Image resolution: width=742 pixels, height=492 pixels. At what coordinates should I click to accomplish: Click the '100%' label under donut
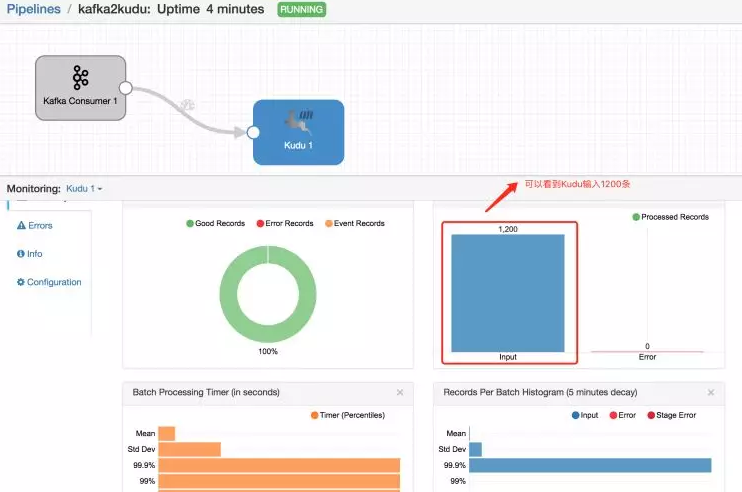[268, 351]
